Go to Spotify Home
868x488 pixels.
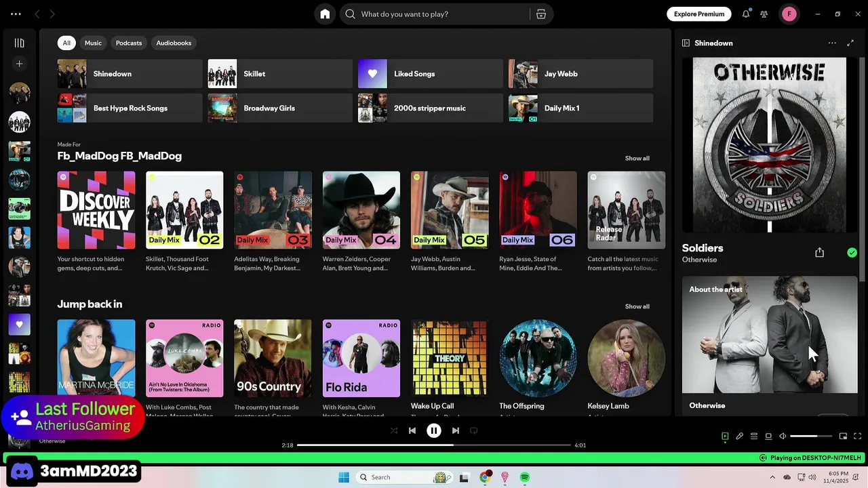(325, 14)
